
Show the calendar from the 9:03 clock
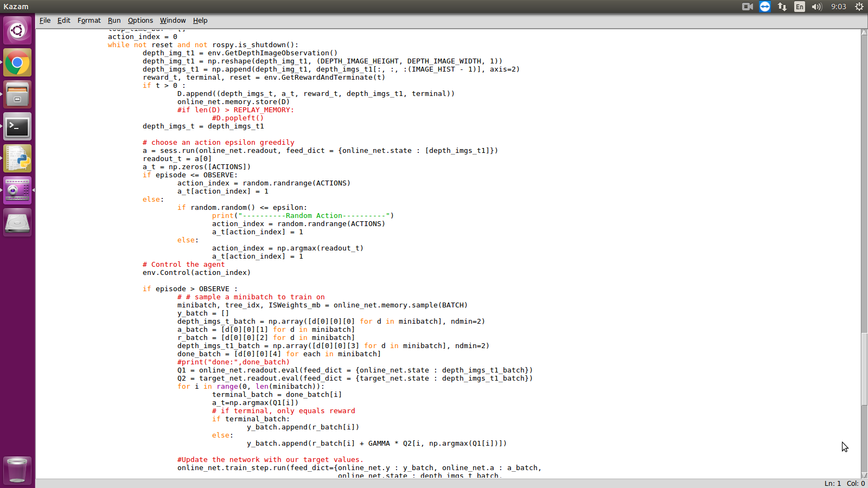(839, 7)
